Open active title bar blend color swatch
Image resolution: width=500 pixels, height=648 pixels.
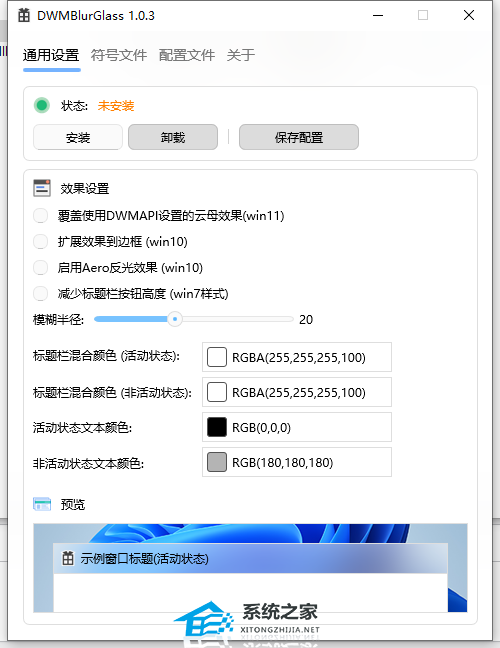(x=217, y=357)
